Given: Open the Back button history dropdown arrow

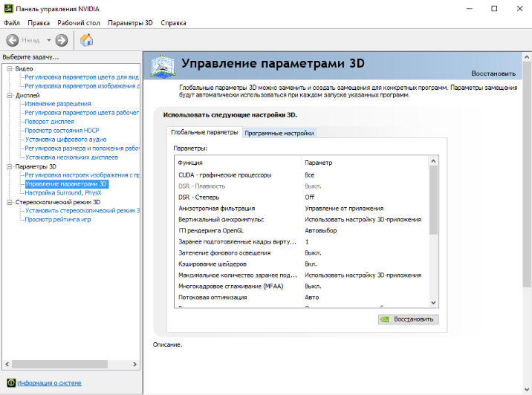Looking at the screenshot, I should 49,40.
